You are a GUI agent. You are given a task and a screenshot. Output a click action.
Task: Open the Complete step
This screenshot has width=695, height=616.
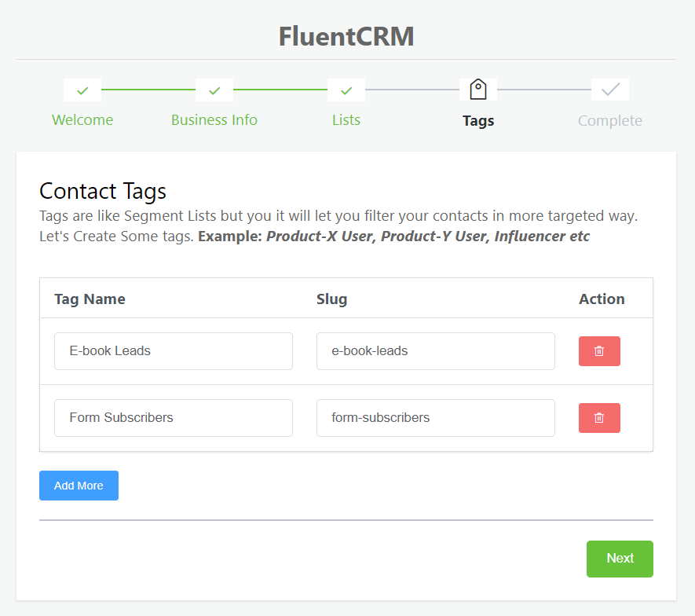610,120
